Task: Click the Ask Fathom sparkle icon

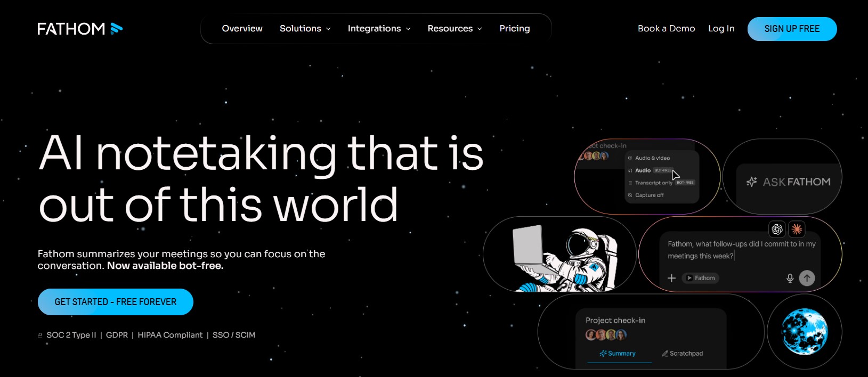Action: click(x=751, y=182)
